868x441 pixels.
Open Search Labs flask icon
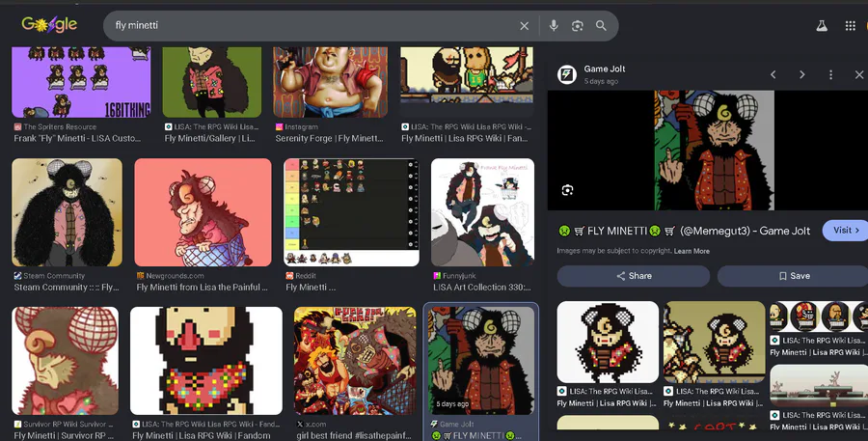[822, 25]
